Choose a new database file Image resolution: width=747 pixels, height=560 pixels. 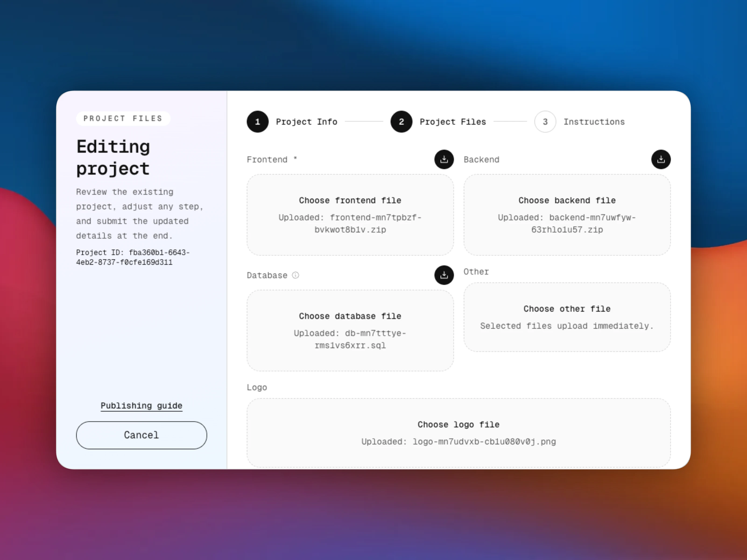[x=350, y=316]
